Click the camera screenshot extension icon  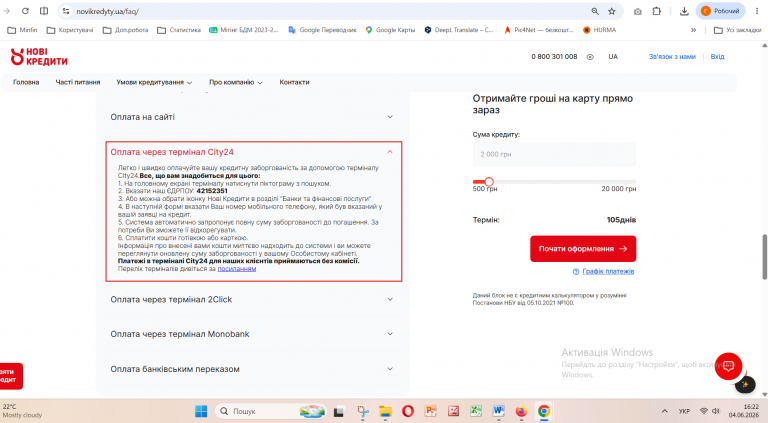point(638,11)
